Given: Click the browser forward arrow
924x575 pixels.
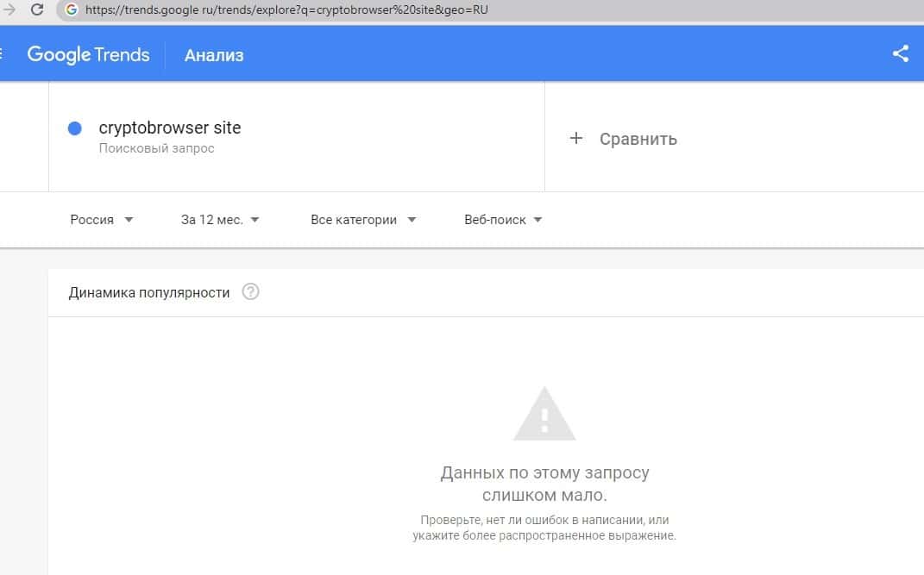Looking at the screenshot, I should pyautogui.click(x=9, y=10).
